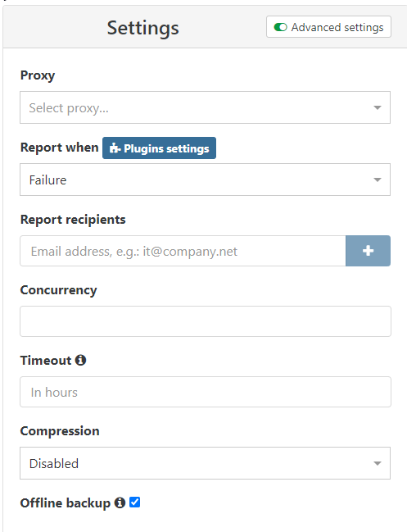The height and width of the screenshot is (532, 407).
Task: Click the Compression dropdown arrow
Action: coord(378,463)
